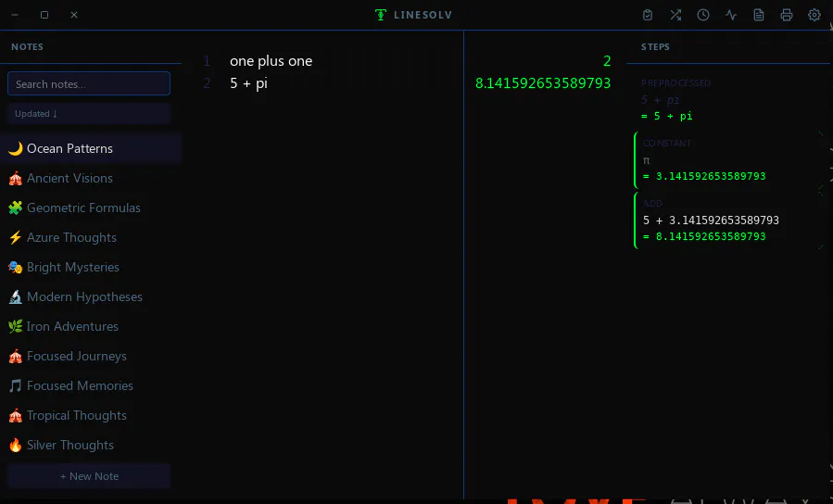Click '= 5 + pi' preprocessed result
The height and width of the screenshot is (504, 833).
pos(667,117)
